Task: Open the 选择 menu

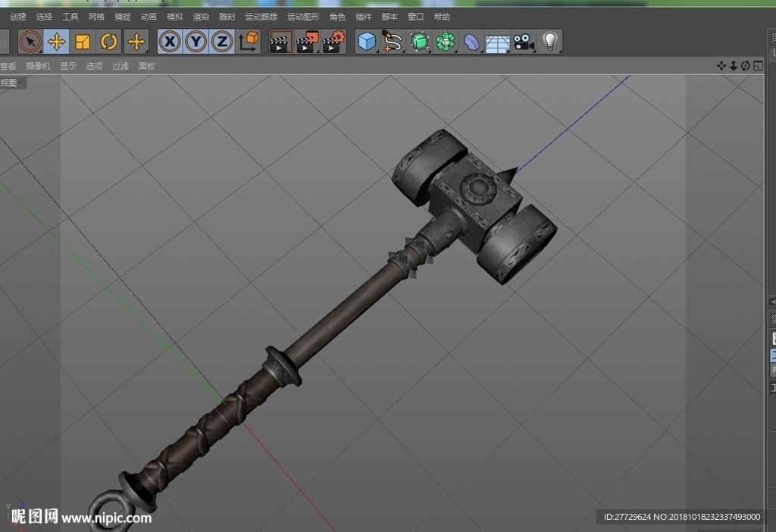Action: [44, 17]
